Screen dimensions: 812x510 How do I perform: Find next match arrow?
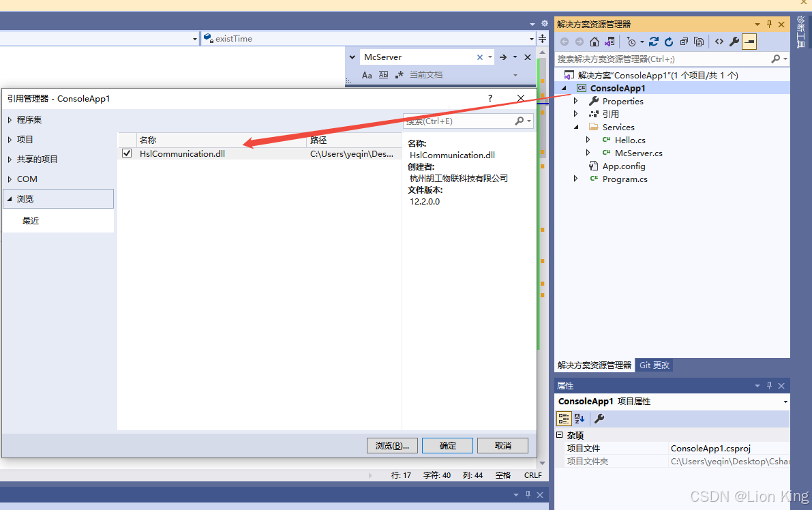503,57
